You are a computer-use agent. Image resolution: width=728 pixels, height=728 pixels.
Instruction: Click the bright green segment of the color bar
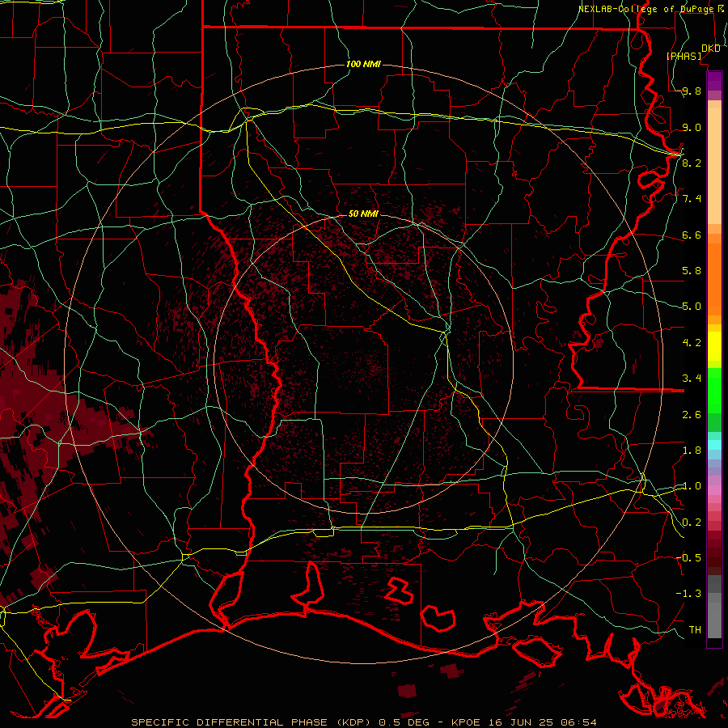click(714, 390)
